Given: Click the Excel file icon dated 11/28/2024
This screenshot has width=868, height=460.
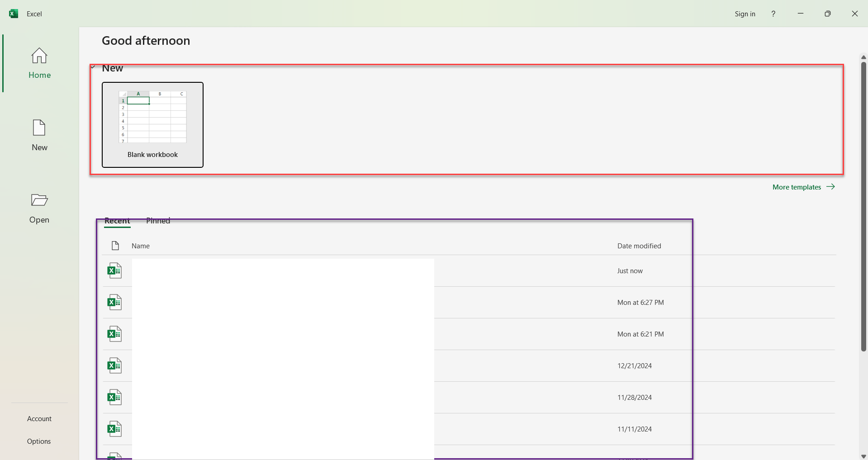Looking at the screenshot, I should (x=114, y=397).
